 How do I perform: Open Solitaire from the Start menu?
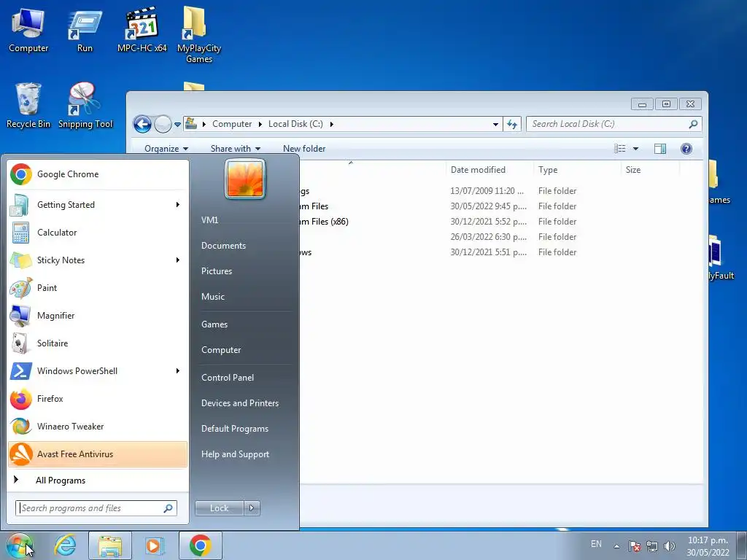[98, 343]
